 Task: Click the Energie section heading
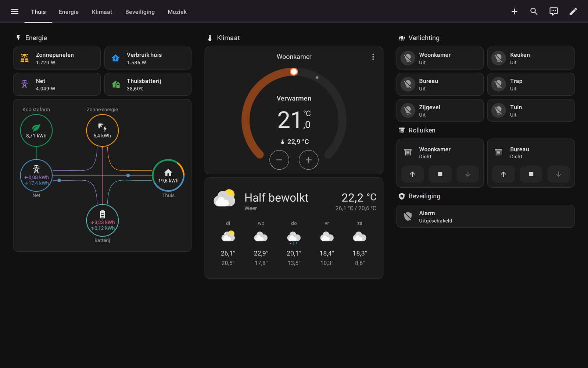pyautogui.click(x=36, y=38)
